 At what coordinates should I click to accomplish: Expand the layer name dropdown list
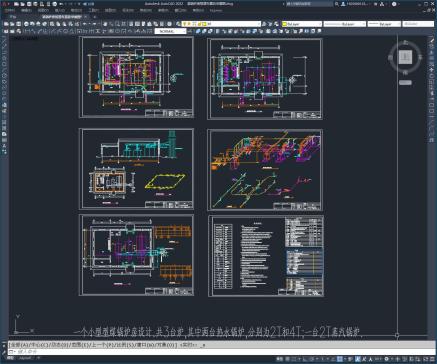coord(258,24)
